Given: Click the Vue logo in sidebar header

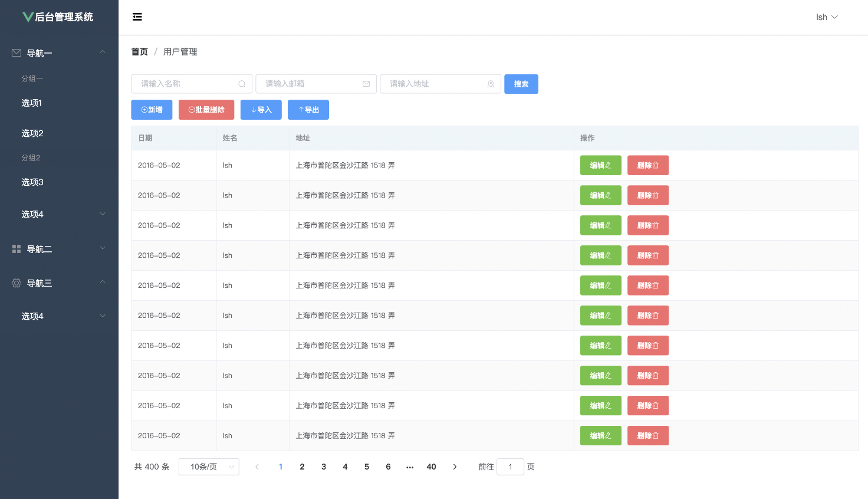Looking at the screenshot, I should [x=28, y=17].
